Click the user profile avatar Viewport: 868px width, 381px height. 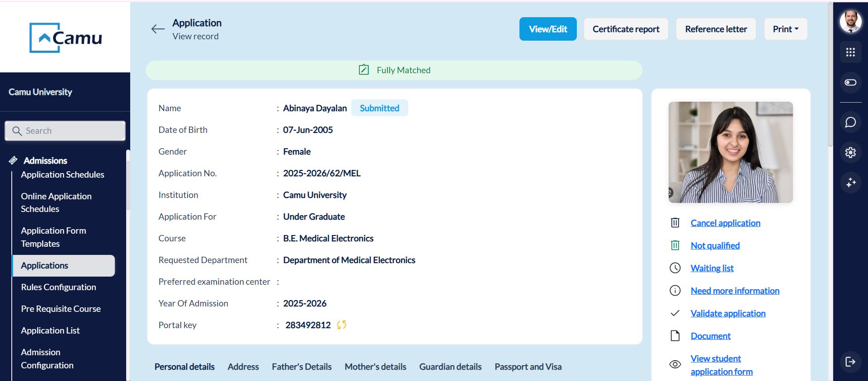pyautogui.click(x=850, y=21)
